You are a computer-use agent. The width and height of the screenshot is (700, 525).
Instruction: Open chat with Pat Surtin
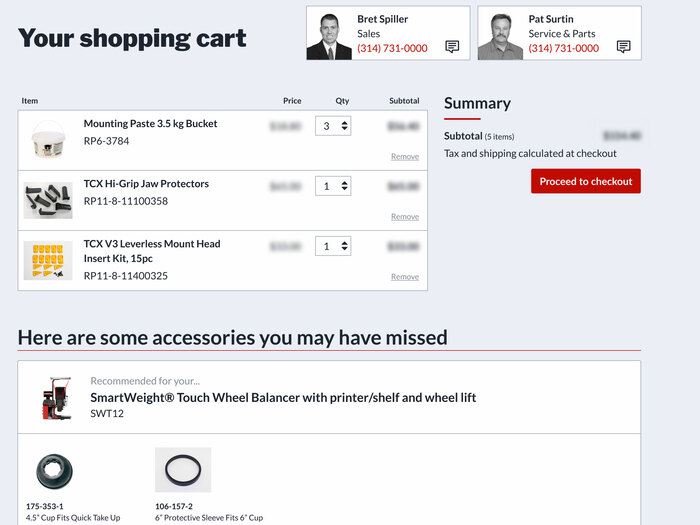(x=624, y=47)
